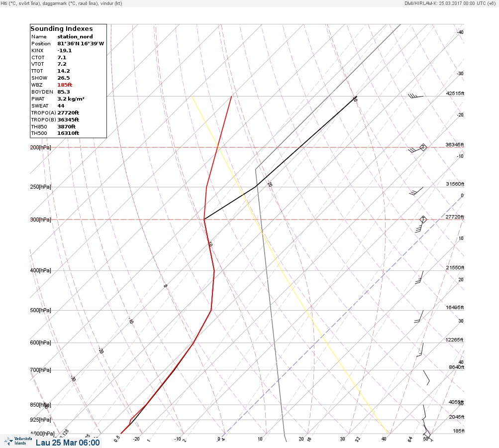Click the 2045ft altitude label
Screen dimensions: 499x448
pos(457,417)
